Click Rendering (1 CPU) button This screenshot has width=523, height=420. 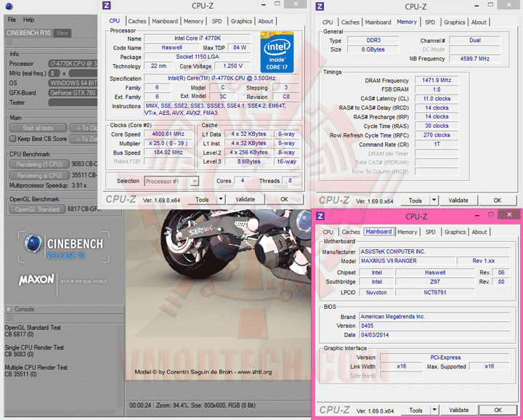[x=39, y=164]
